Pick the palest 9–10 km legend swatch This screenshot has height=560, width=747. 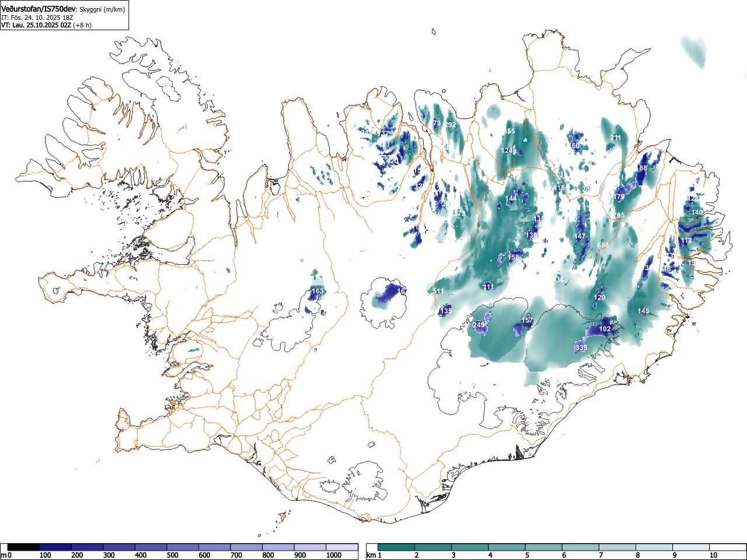click(x=692, y=547)
